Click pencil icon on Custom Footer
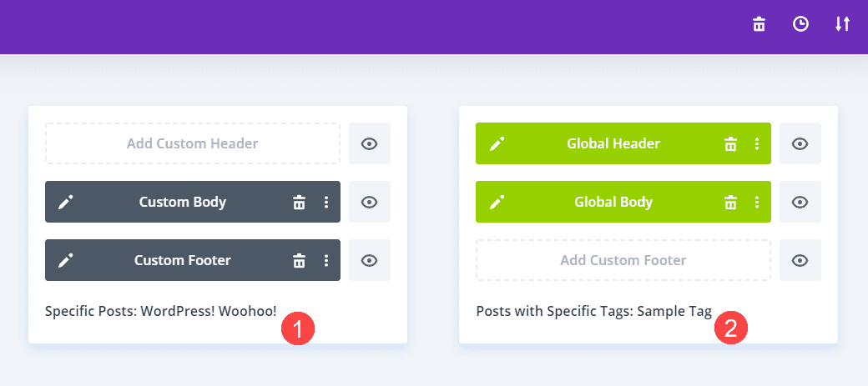 66,260
